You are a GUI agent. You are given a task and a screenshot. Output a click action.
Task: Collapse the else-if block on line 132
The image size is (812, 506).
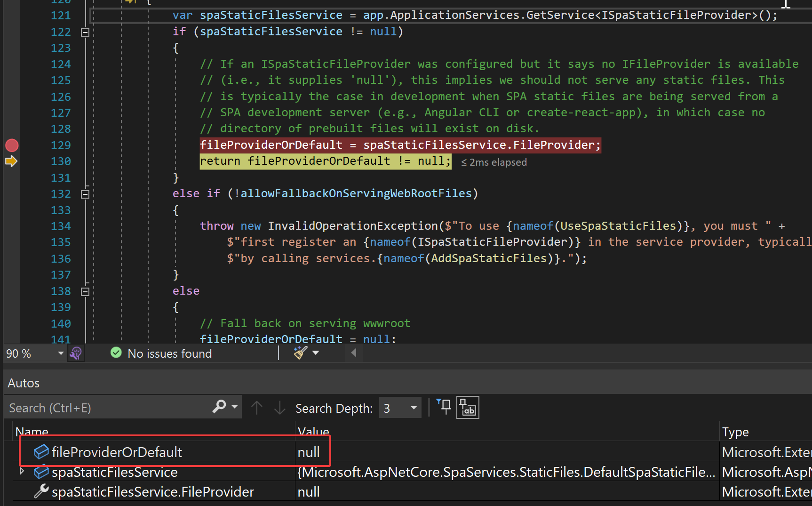click(x=85, y=194)
